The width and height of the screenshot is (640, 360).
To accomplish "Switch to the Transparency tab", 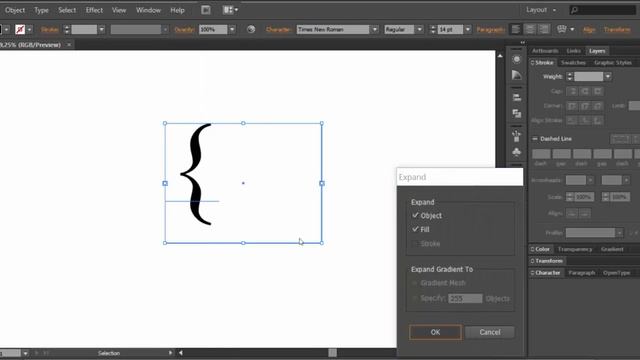I will tap(575, 249).
